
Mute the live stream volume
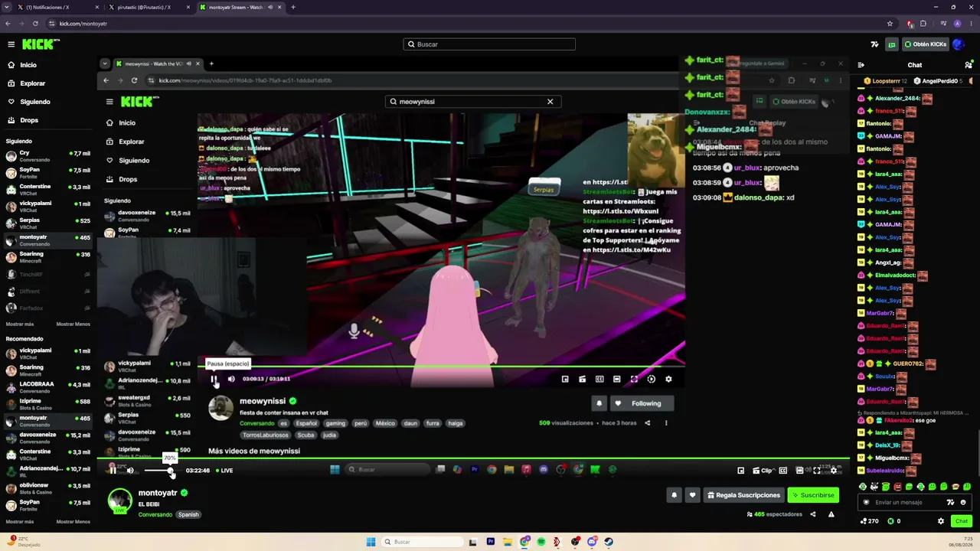130,470
